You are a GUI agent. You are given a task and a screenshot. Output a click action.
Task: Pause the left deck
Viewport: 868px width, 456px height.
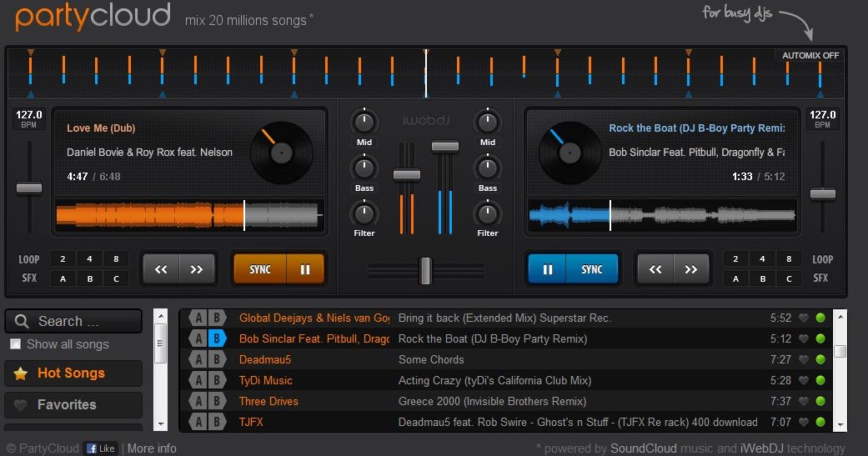pos(305,269)
